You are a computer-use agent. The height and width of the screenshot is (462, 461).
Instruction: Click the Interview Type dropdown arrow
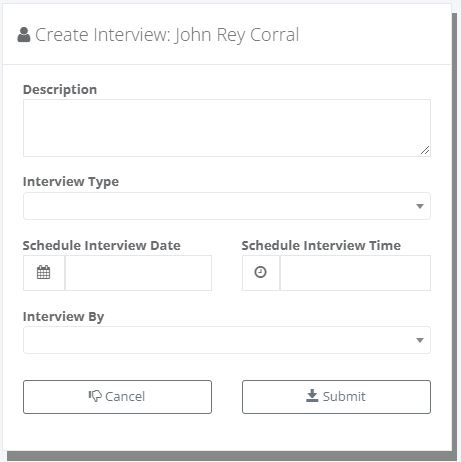pyautogui.click(x=420, y=206)
